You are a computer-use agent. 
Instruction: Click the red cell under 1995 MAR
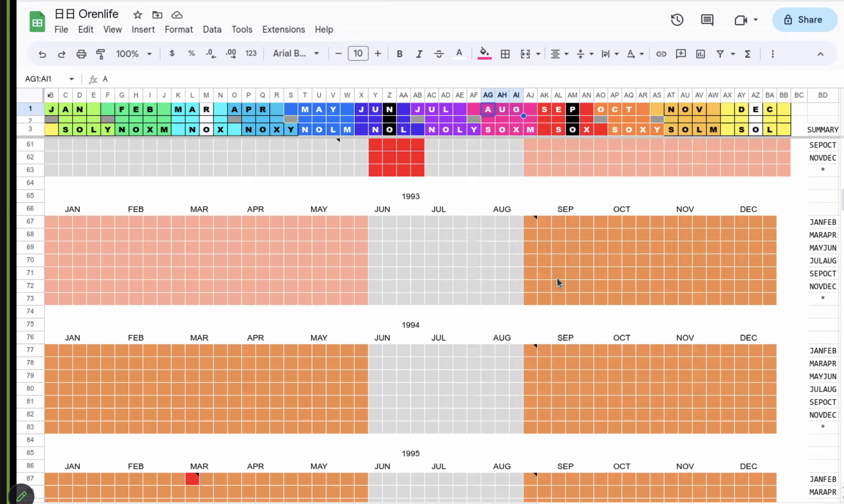click(x=192, y=479)
